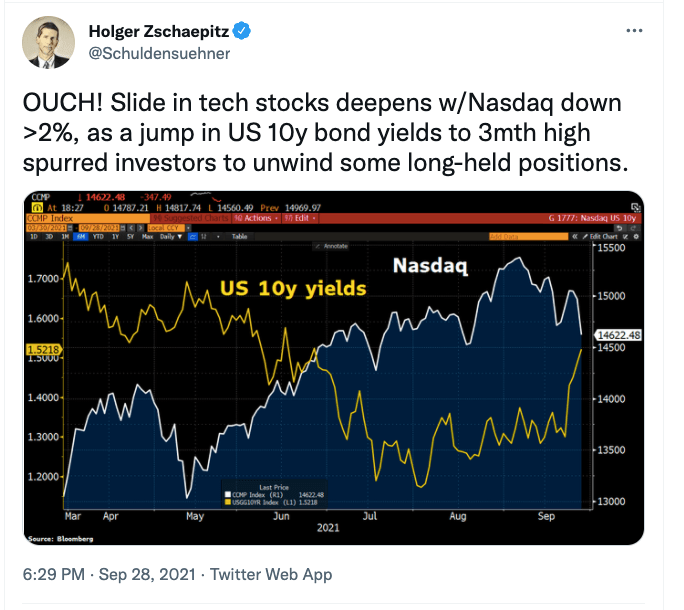This screenshot has width=684, height=610.
Task: Click the pop-out window icon on chart
Action: [634, 207]
